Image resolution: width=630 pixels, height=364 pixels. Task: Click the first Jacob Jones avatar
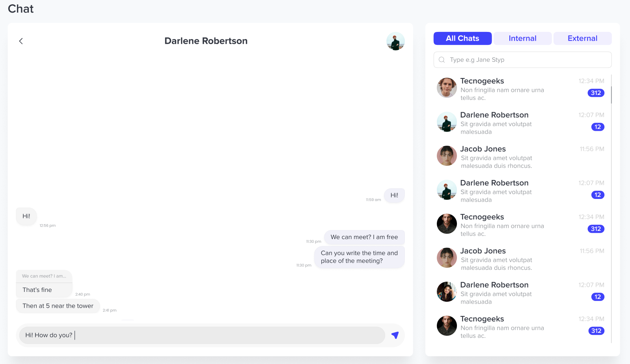pos(447,156)
